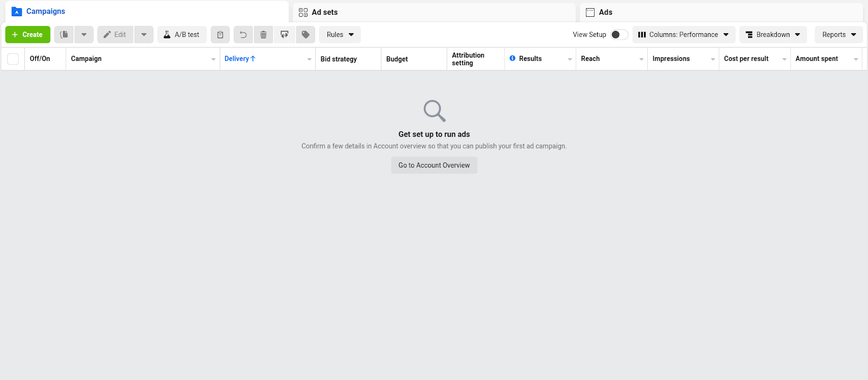Open the Rules dropdown menu

[340, 35]
